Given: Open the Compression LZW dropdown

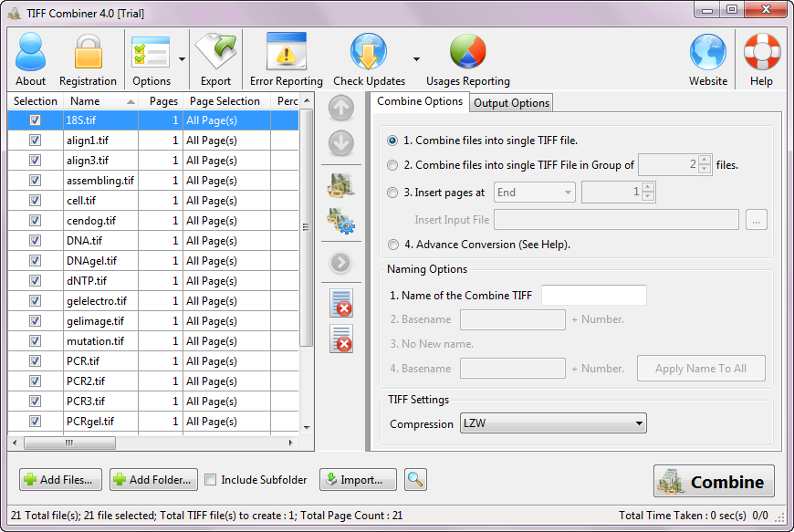Looking at the screenshot, I should 553,423.
